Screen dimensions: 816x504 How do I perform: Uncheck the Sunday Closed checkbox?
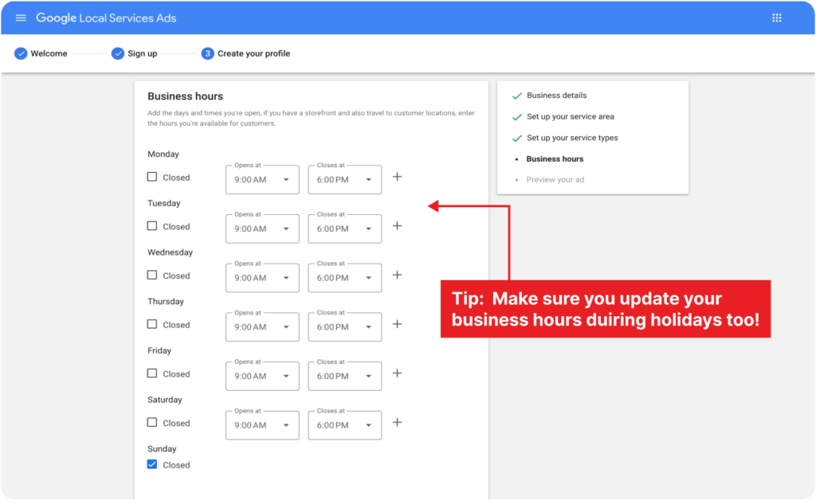[152, 464]
